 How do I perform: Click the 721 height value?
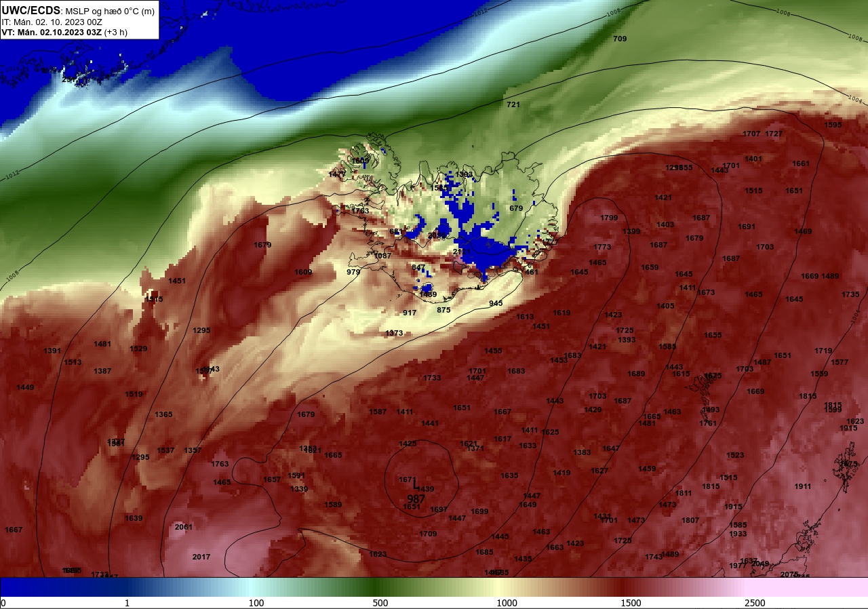513,104
